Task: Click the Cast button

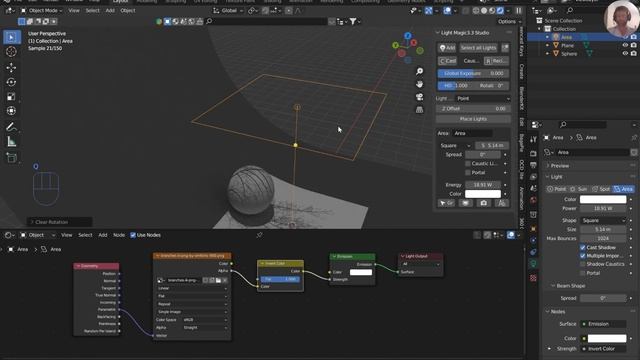Action: [447, 61]
